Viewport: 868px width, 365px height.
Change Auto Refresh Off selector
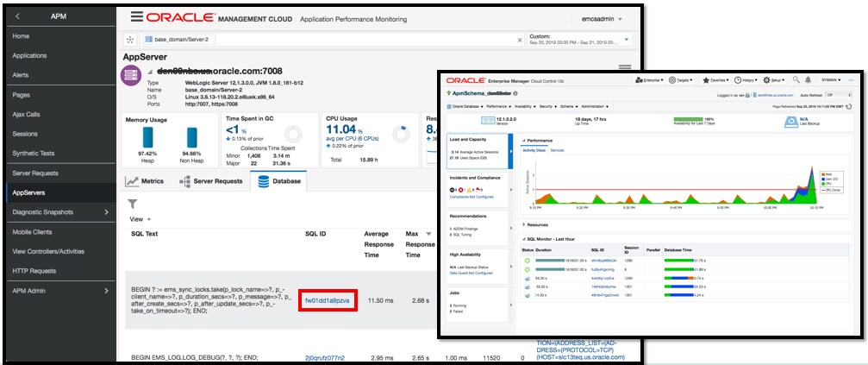point(839,95)
